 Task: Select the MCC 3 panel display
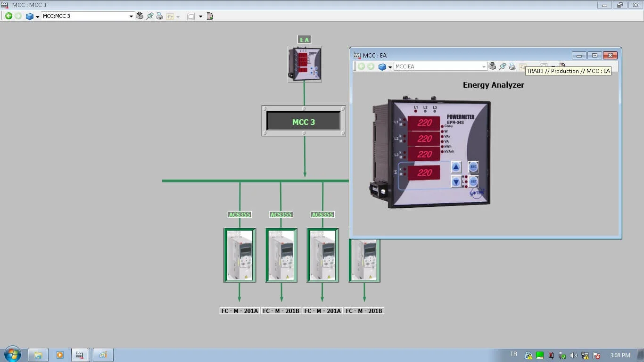tap(304, 121)
